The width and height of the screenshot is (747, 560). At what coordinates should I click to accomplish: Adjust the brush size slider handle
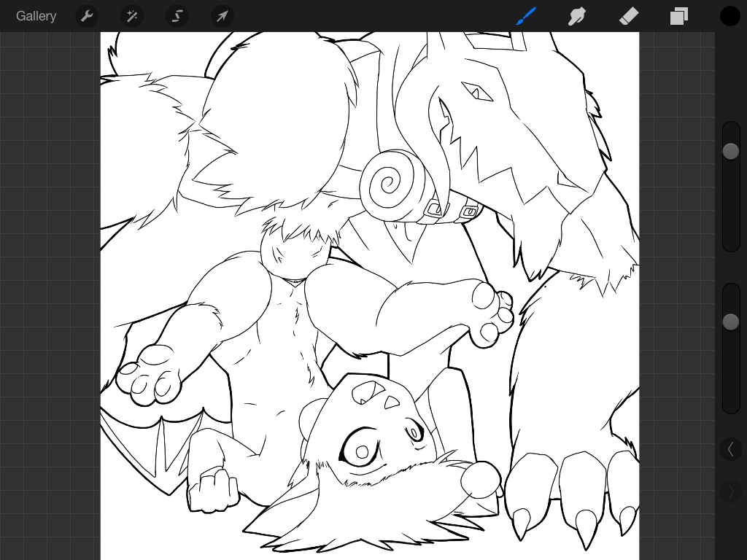(731, 152)
